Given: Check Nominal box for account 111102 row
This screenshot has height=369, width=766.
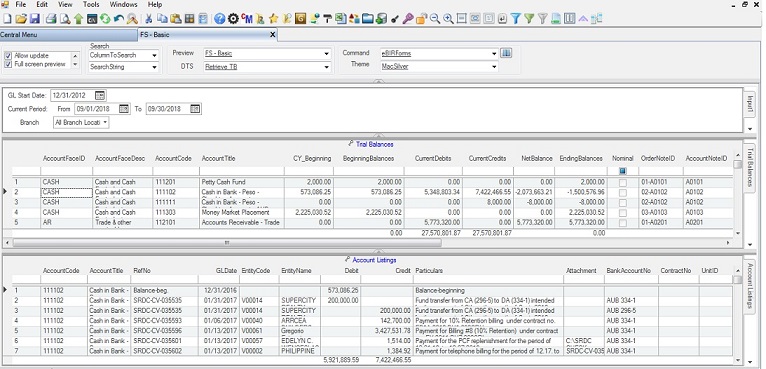Looking at the screenshot, I should tap(622, 193).
